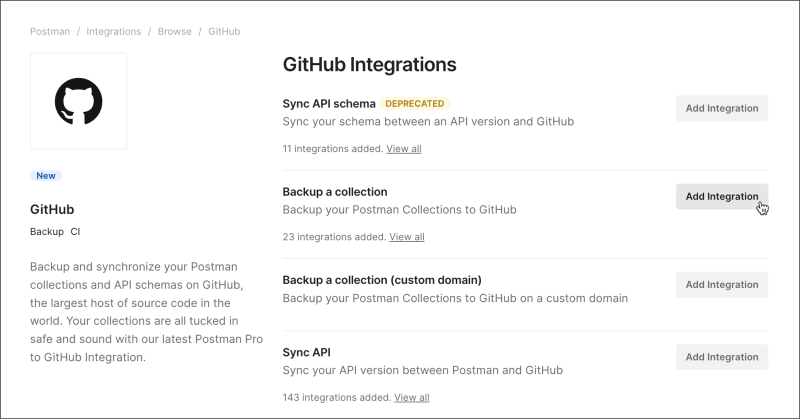Click the CI category tag
The image size is (800, 419).
(75, 232)
